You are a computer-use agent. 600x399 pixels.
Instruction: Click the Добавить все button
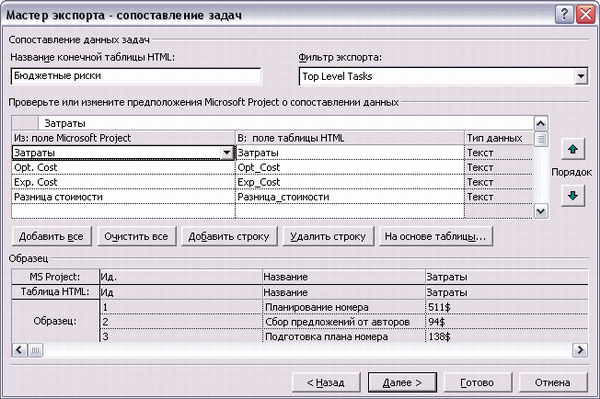click(x=51, y=236)
